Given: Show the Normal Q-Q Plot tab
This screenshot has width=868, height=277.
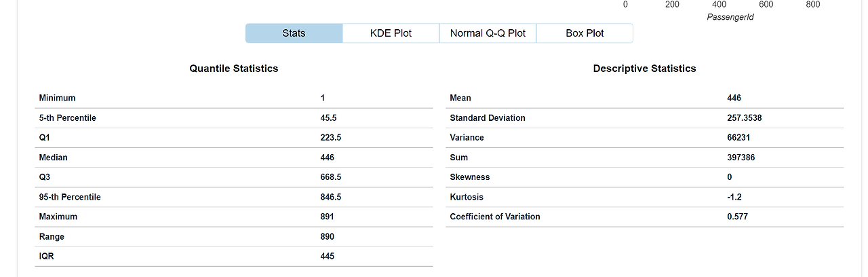Looking at the screenshot, I should pos(488,33).
